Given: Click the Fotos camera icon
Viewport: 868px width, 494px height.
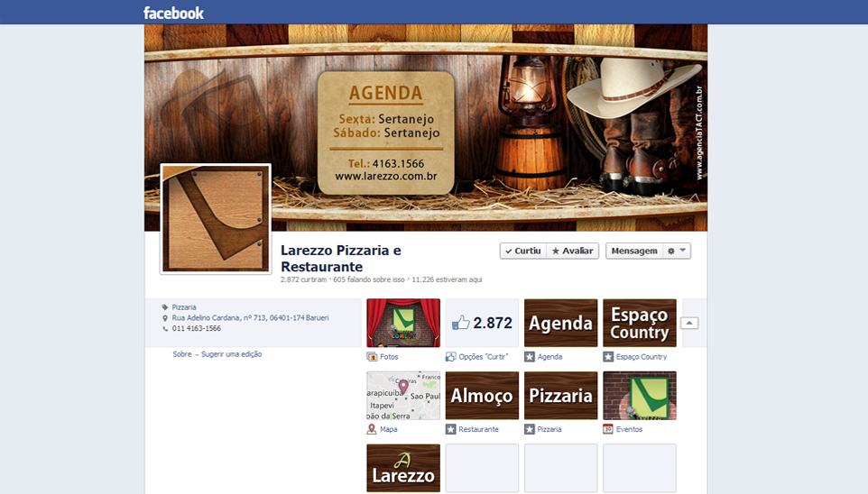Looking at the screenshot, I should coord(372,357).
